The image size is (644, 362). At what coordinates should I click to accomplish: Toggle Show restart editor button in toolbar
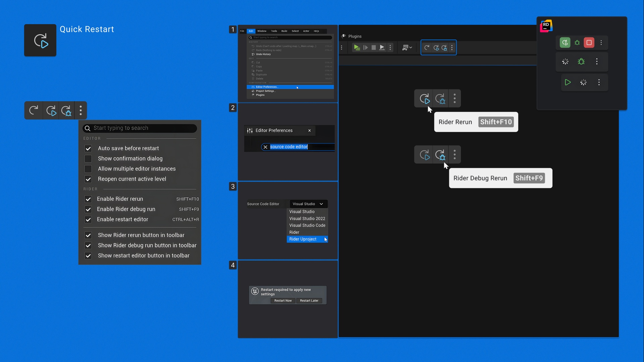click(88, 256)
